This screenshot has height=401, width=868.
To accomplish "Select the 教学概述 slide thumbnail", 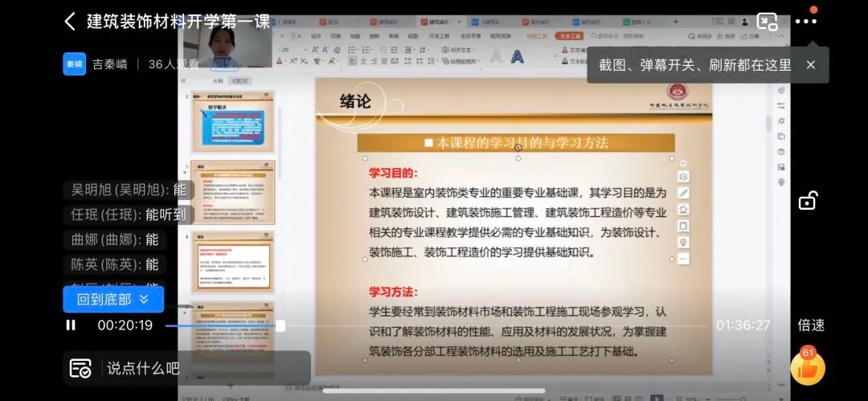I will click(x=232, y=122).
